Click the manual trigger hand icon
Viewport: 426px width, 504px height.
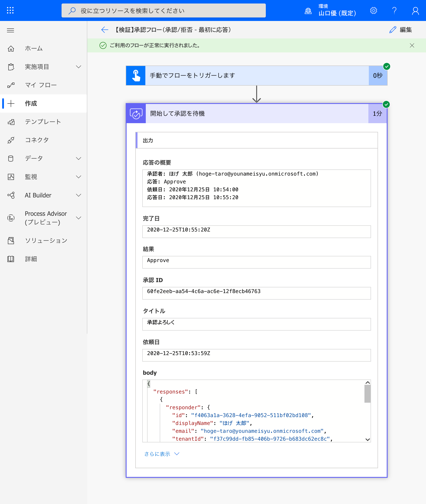click(x=136, y=76)
